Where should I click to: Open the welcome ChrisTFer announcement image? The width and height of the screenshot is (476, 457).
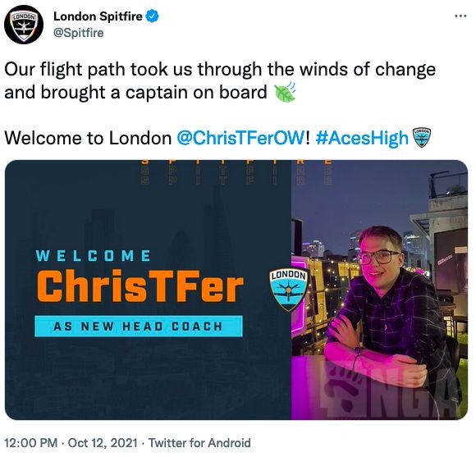(x=236, y=290)
